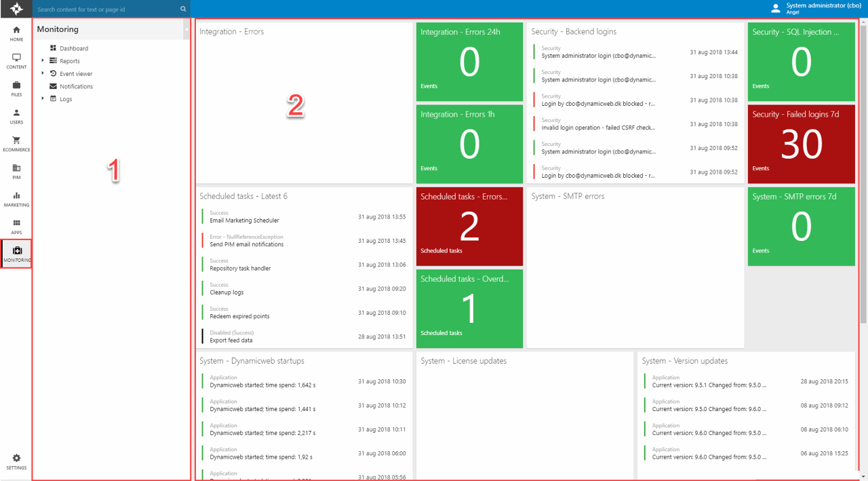
Task: Expand the Reports tree node
Action: point(43,61)
